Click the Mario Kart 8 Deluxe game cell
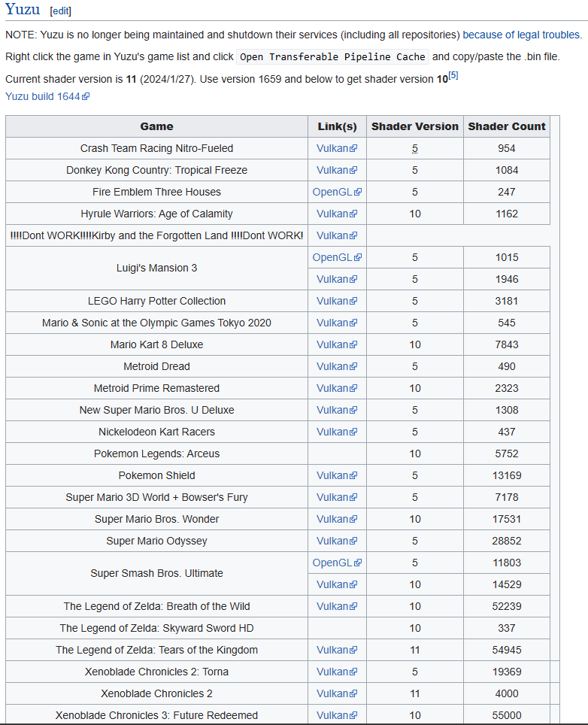The width and height of the screenshot is (588, 725). pos(156,344)
